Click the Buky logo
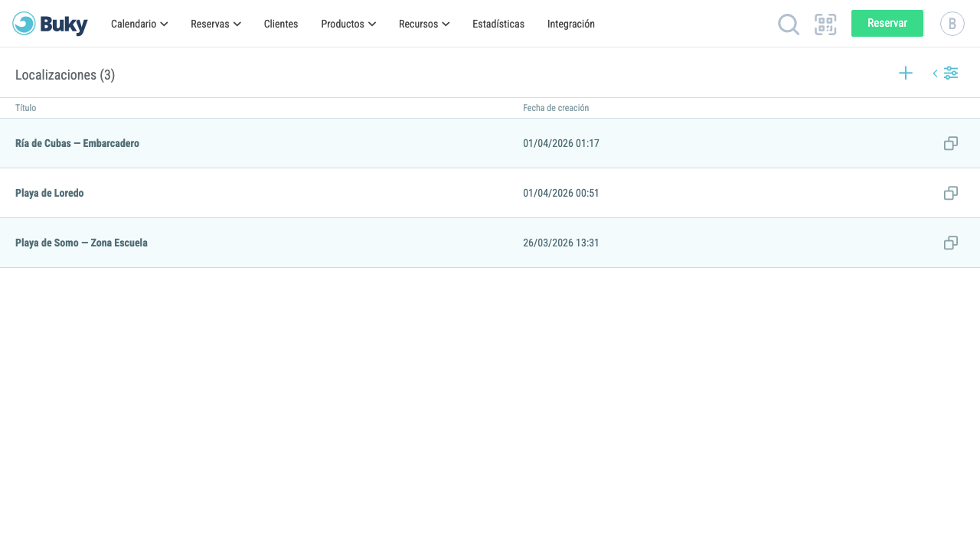This screenshot has height=551, width=980. (50, 24)
